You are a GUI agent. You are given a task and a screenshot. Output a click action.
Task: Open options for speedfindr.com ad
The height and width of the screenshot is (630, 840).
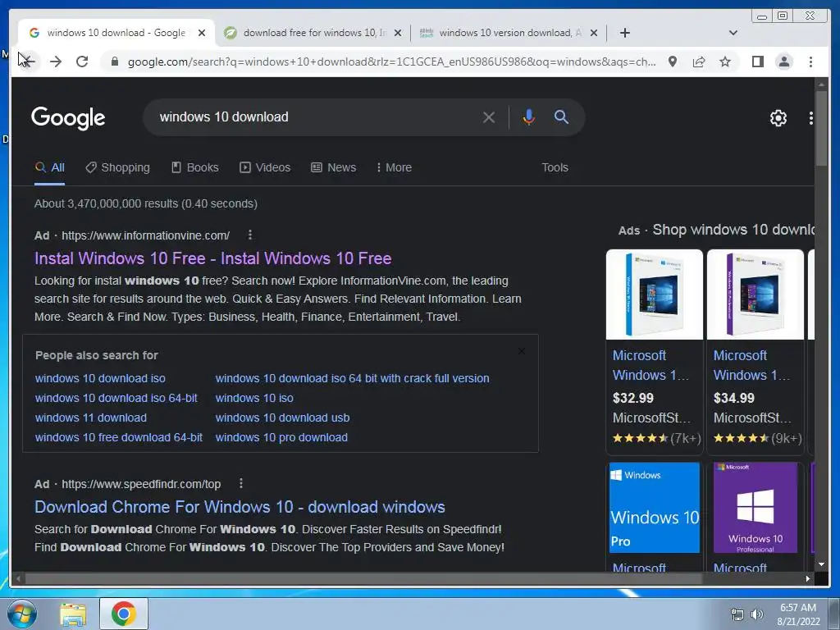click(x=241, y=483)
